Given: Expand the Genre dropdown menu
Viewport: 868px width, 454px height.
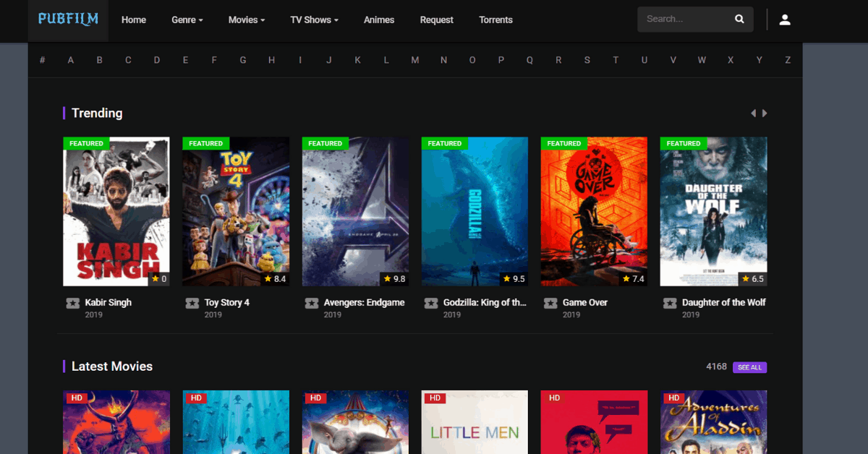Looking at the screenshot, I should click(x=187, y=20).
